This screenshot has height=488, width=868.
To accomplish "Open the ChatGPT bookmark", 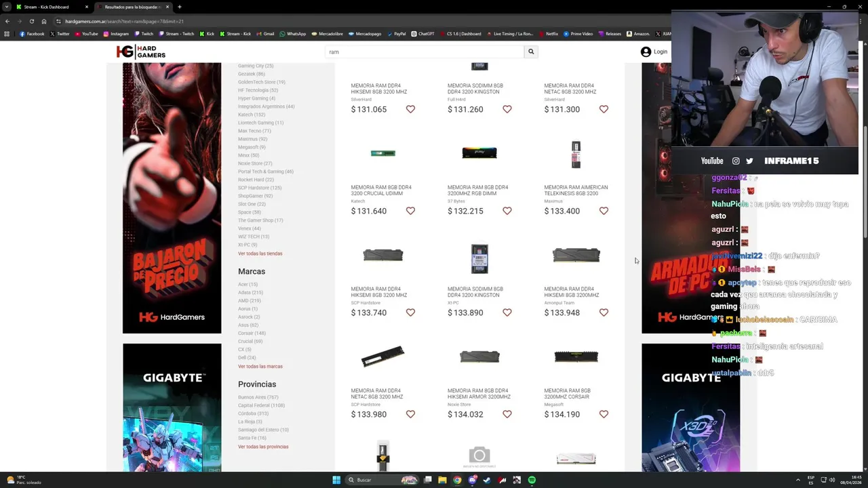I will click(422, 34).
